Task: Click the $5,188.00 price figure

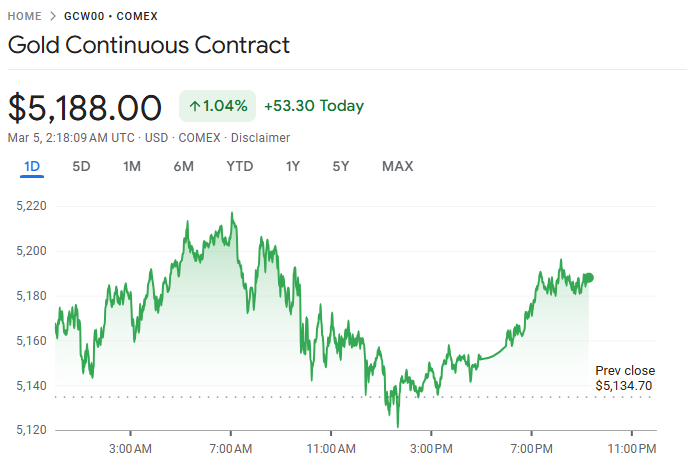Action: [85, 107]
